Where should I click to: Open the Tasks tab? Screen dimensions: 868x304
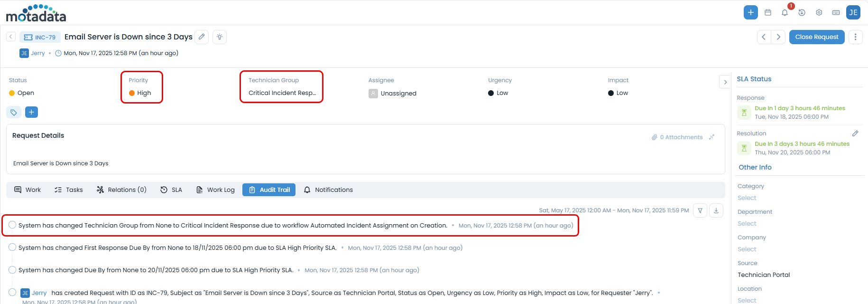(69, 190)
